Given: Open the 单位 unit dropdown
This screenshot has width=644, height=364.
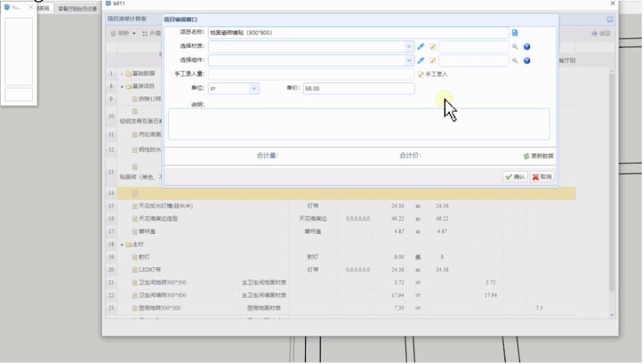Looking at the screenshot, I should pos(254,88).
